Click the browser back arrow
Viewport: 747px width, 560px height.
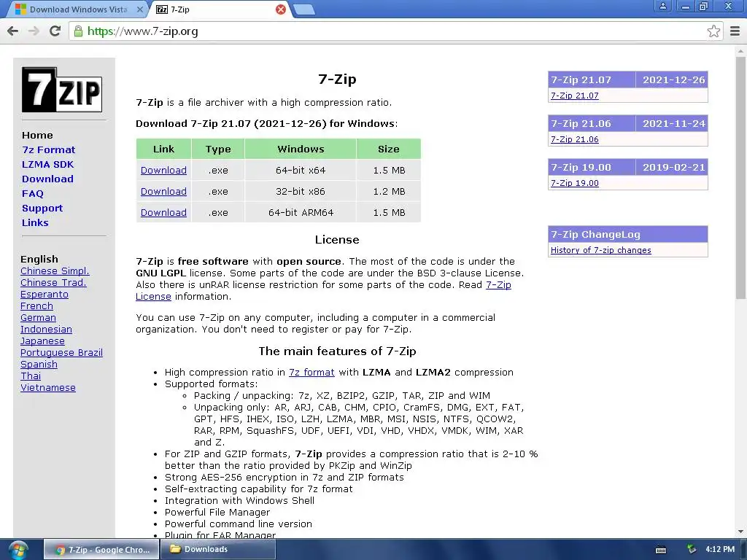[13, 31]
